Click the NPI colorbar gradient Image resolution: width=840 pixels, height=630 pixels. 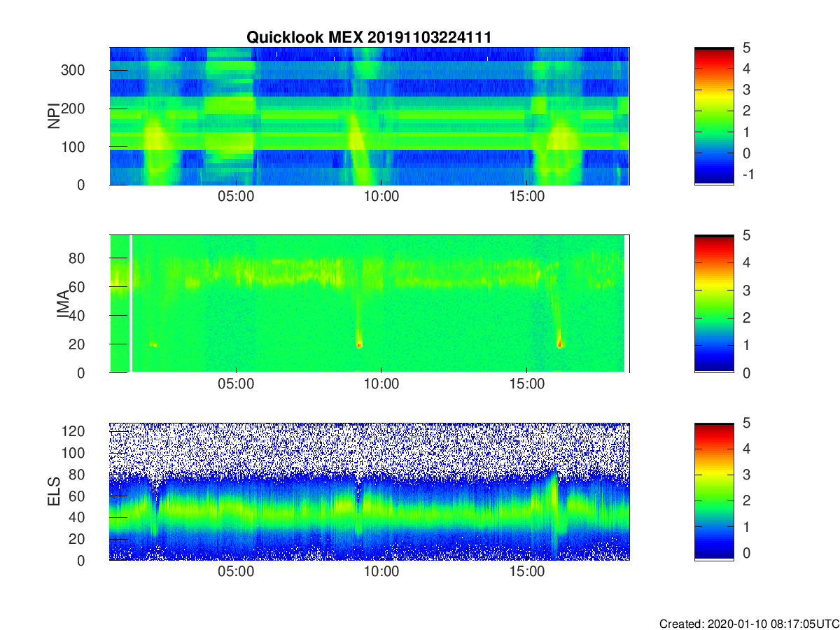714,116
